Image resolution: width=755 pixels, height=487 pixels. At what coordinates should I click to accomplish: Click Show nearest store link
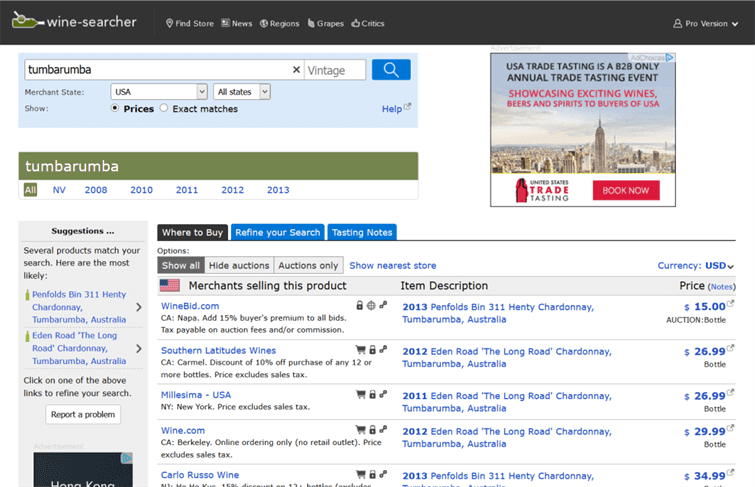tap(393, 265)
